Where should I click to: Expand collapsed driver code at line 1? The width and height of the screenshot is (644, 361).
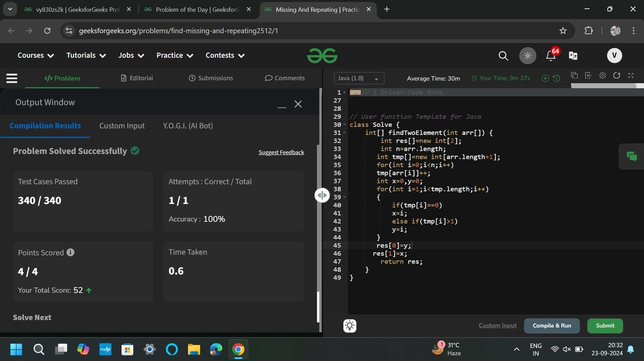355,92
